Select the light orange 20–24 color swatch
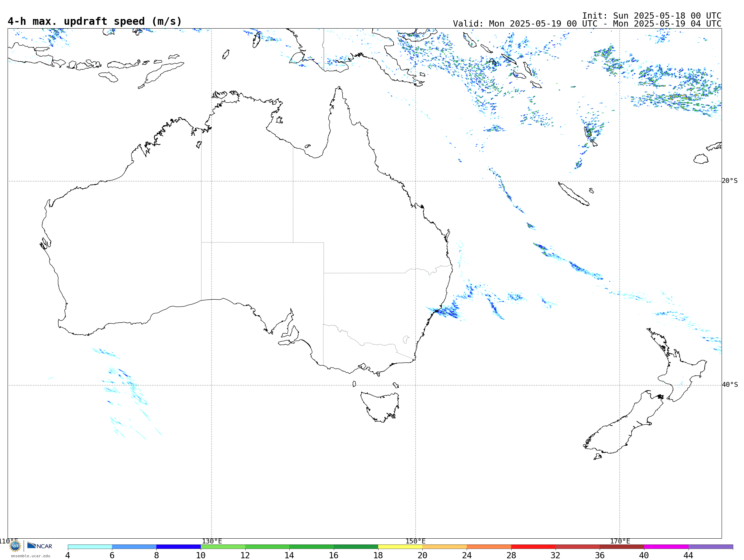Image resolution: width=744 pixels, height=560 pixels. point(445,547)
